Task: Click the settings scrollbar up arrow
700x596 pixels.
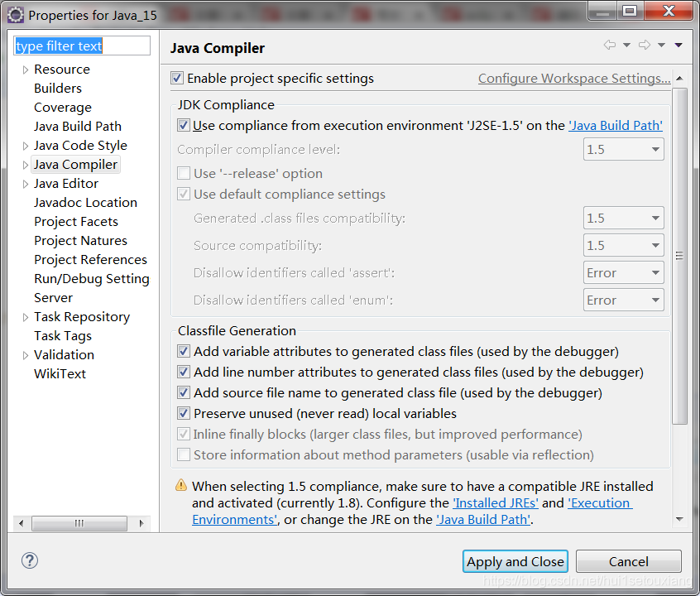Action: tap(679, 78)
